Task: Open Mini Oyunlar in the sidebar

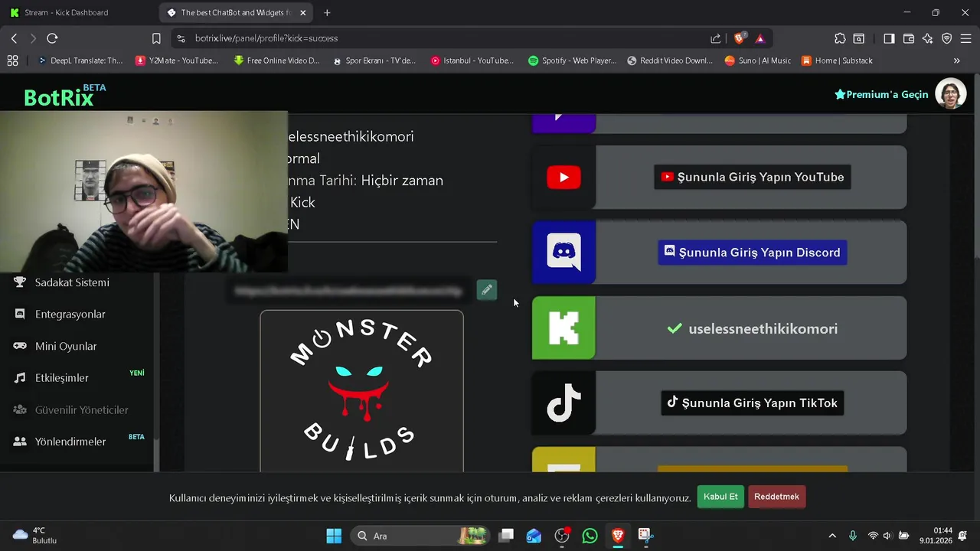Action: (x=66, y=346)
